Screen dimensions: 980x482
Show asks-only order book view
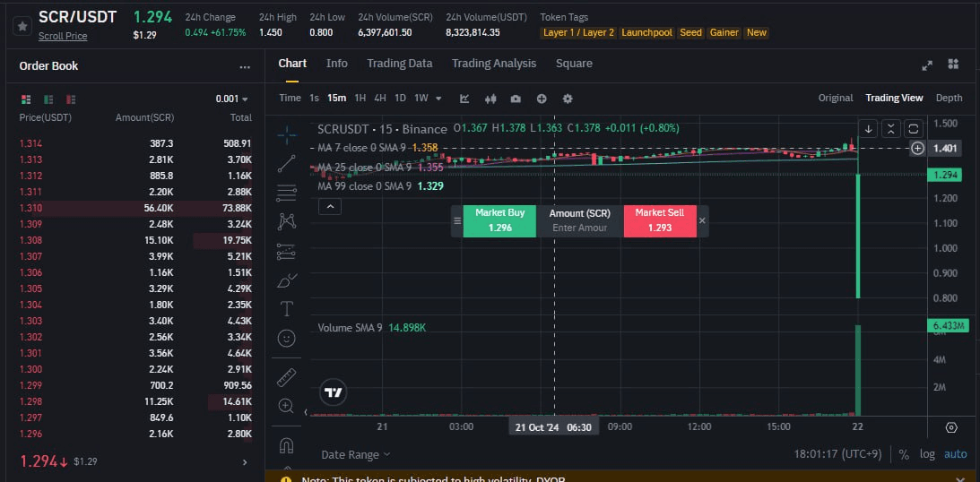(71, 99)
